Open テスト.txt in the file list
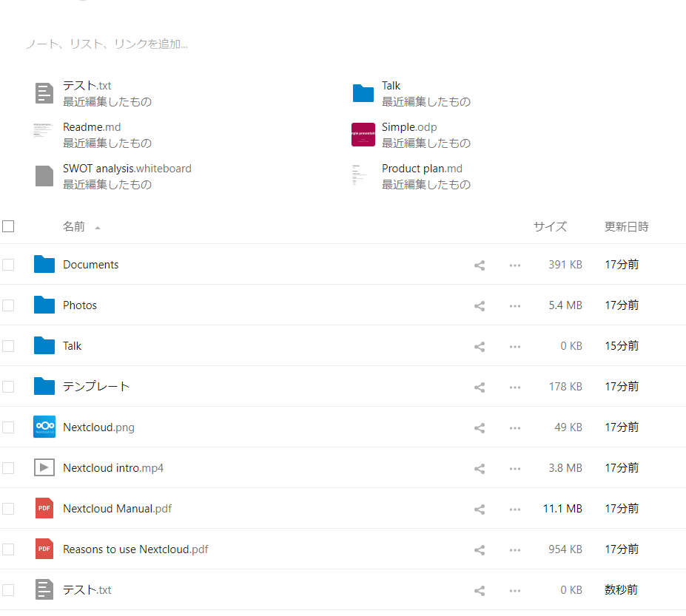 click(87, 590)
